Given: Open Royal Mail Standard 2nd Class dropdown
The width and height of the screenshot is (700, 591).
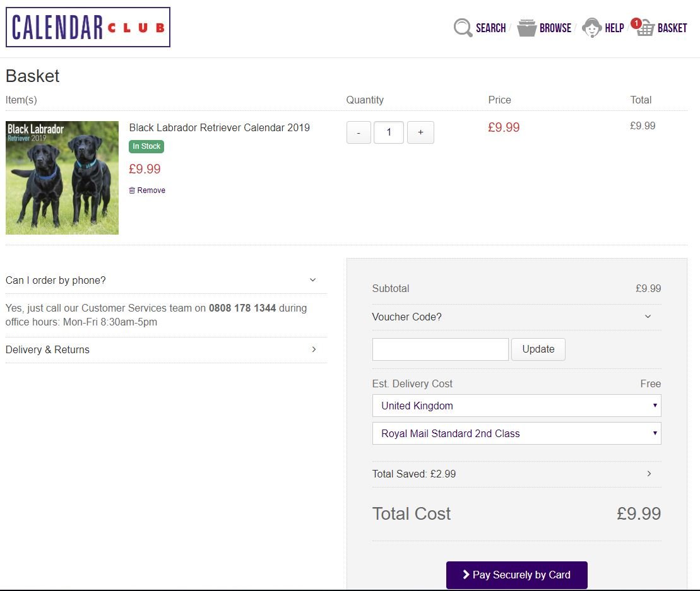Looking at the screenshot, I should [x=516, y=433].
